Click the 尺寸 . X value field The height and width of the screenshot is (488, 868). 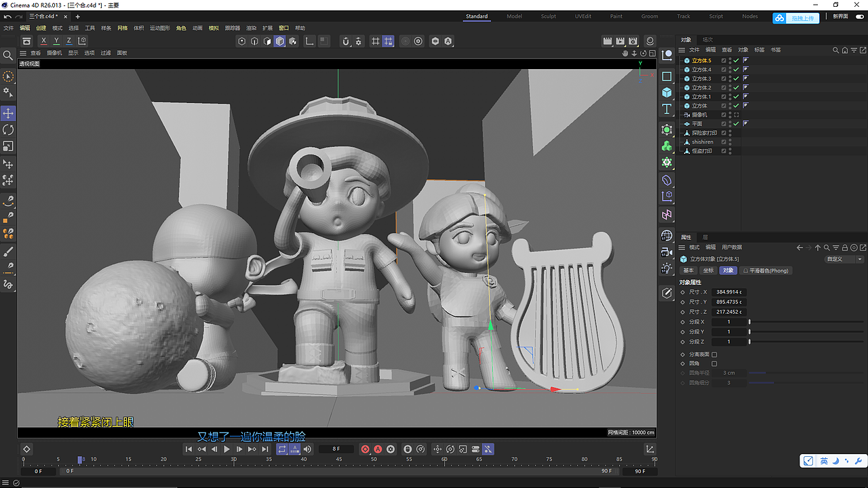coord(728,292)
